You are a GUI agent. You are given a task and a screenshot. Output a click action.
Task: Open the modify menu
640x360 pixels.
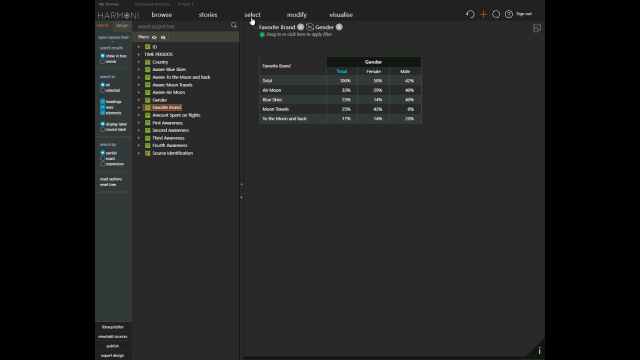[297, 15]
